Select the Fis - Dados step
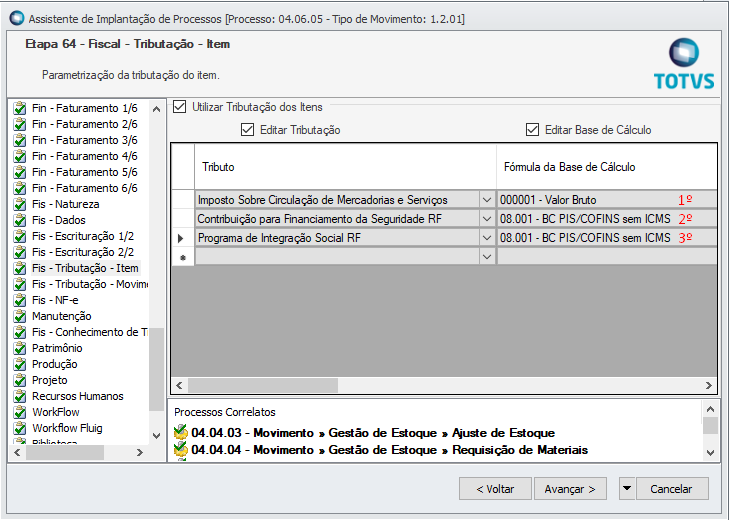This screenshot has height=520, width=729. click(59, 220)
